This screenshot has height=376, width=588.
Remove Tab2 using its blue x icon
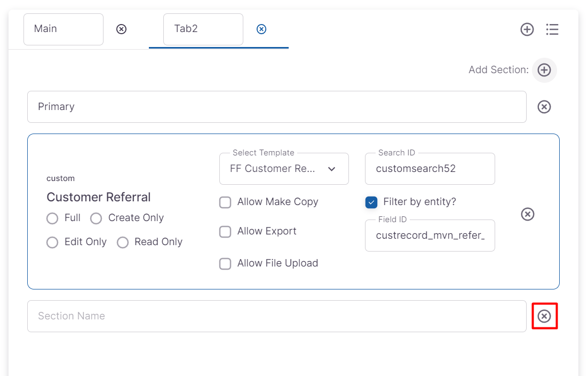click(261, 29)
